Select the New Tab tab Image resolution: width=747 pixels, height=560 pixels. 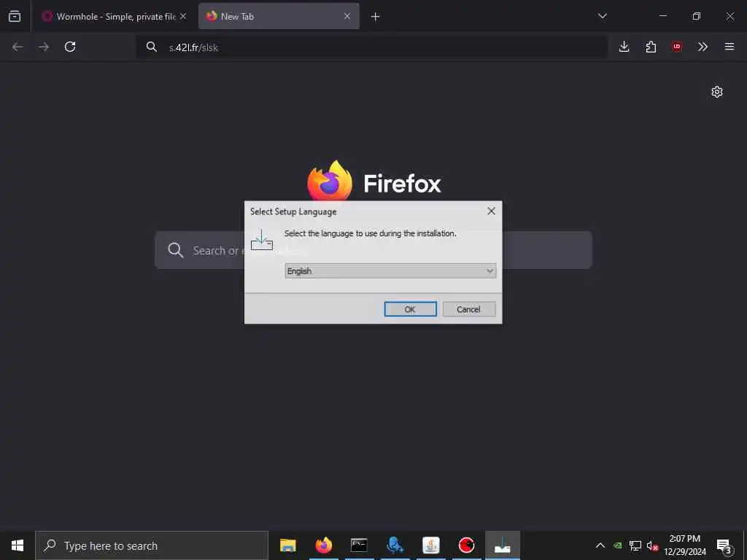point(279,16)
